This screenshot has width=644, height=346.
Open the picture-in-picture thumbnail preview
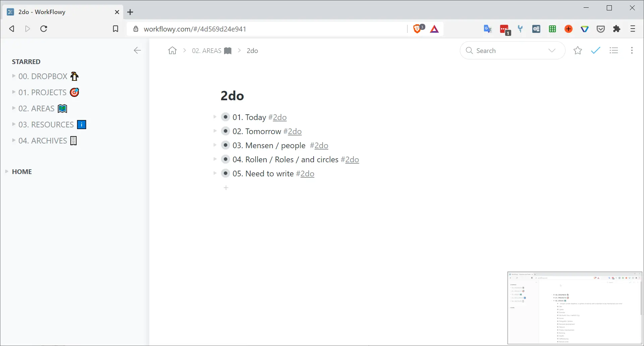click(575, 308)
